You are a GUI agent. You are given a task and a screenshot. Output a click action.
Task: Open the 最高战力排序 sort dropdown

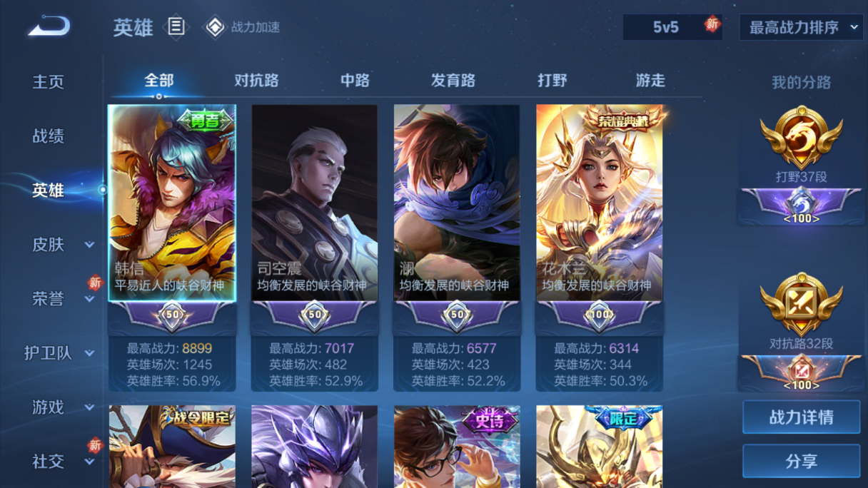pyautogui.click(x=801, y=27)
